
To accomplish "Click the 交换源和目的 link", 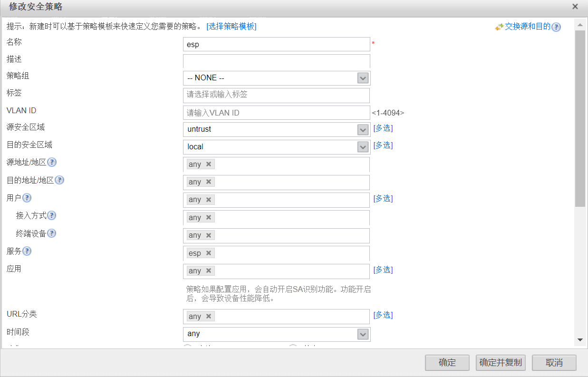I will coord(528,27).
